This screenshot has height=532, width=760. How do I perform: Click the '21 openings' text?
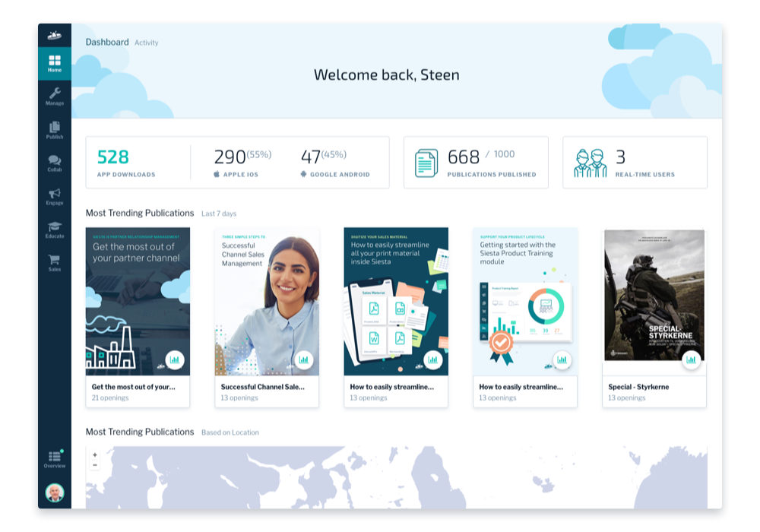(110, 397)
